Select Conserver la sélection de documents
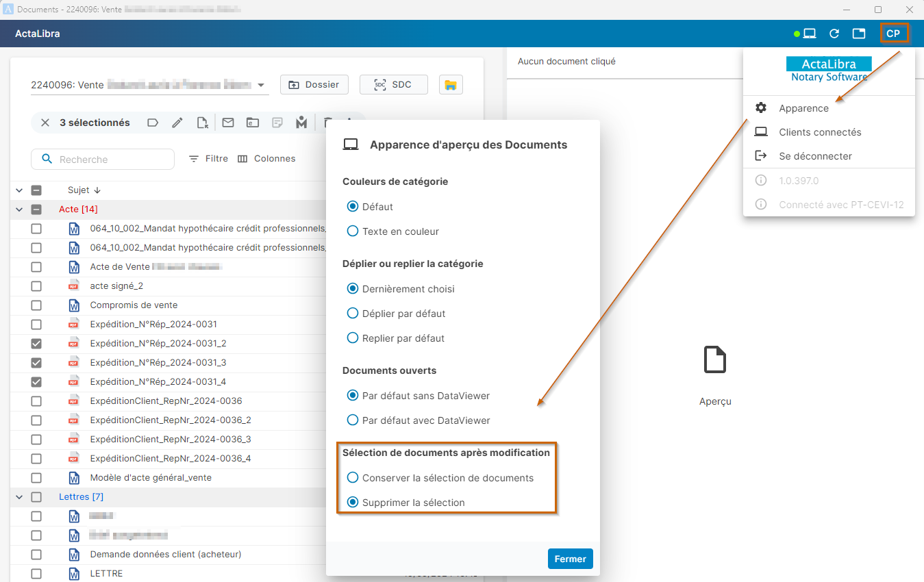The image size is (924, 582). pos(353,477)
